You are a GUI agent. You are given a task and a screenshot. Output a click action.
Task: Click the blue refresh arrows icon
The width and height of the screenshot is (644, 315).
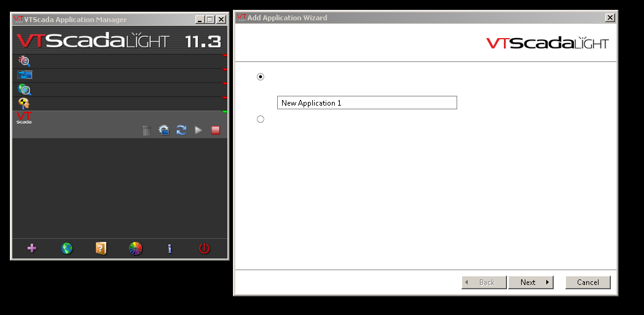[181, 130]
